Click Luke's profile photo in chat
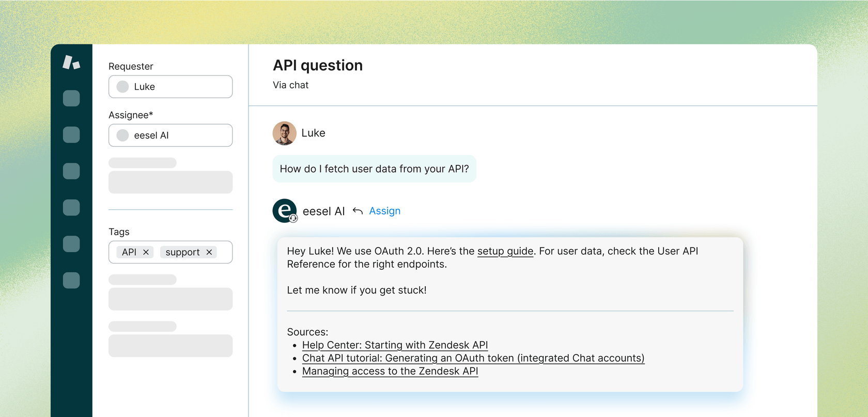Image resolution: width=868 pixels, height=417 pixels. pos(284,133)
